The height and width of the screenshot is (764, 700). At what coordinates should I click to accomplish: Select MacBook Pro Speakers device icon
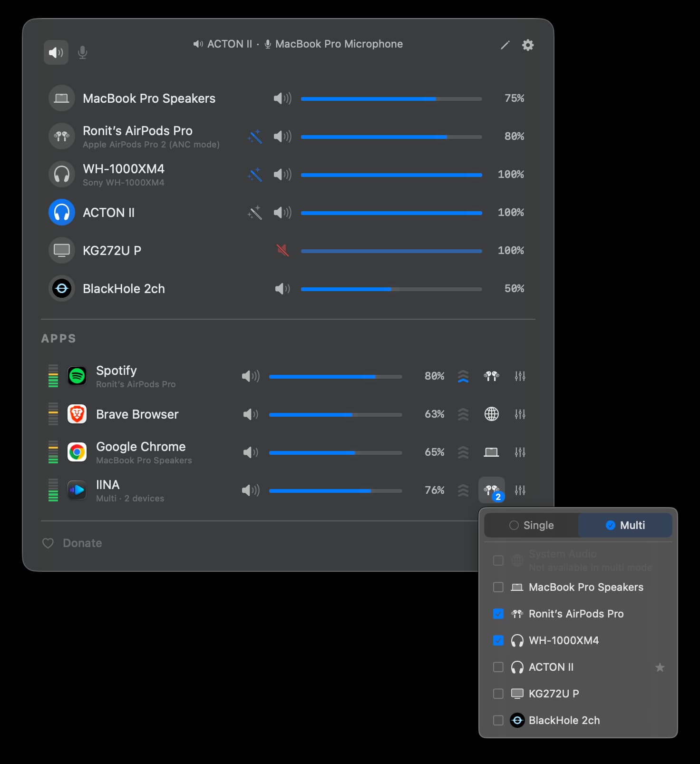pyautogui.click(x=62, y=98)
